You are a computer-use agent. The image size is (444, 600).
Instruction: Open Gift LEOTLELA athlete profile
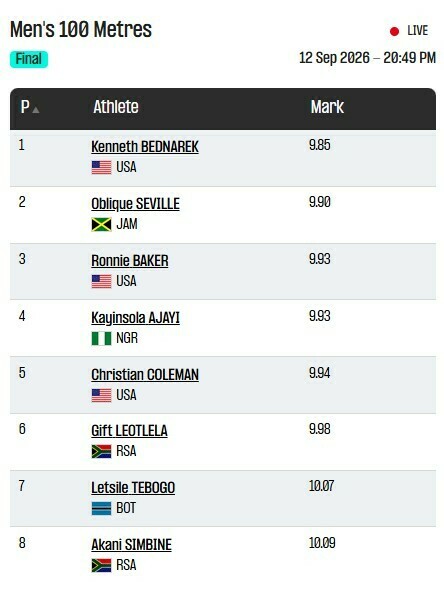tap(129, 431)
